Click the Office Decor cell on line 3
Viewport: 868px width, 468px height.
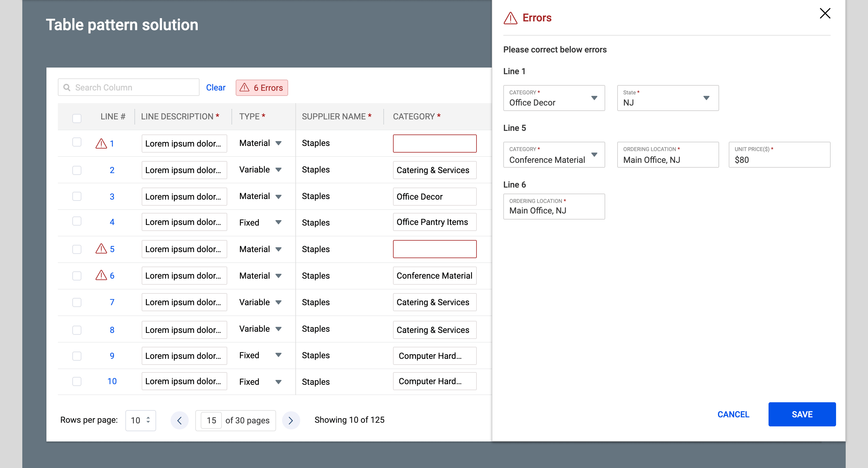pos(435,197)
